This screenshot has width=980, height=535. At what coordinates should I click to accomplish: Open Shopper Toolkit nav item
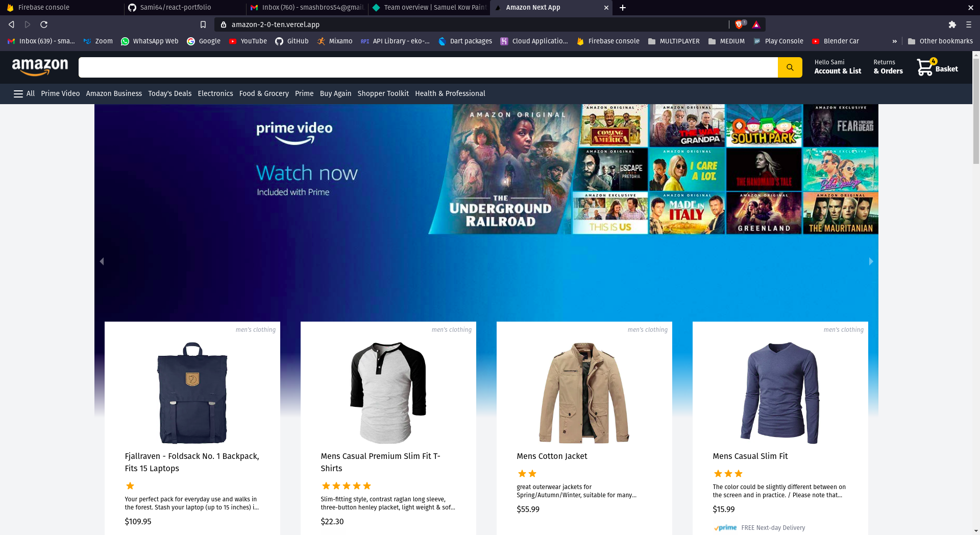[x=383, y=93]
